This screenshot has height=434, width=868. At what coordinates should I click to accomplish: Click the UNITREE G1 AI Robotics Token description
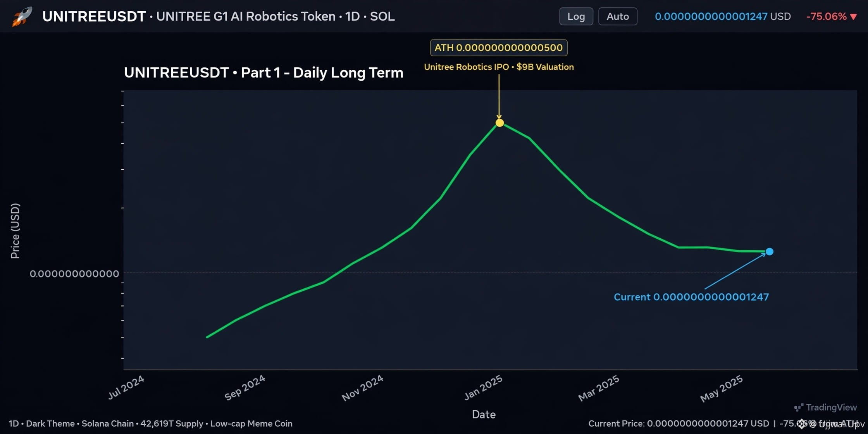[x=246, y=16]
